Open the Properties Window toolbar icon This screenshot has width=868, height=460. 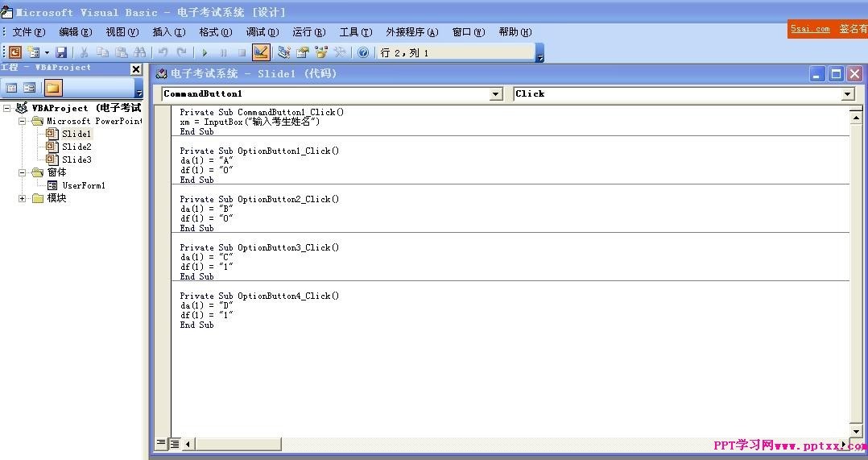point(303,52)
